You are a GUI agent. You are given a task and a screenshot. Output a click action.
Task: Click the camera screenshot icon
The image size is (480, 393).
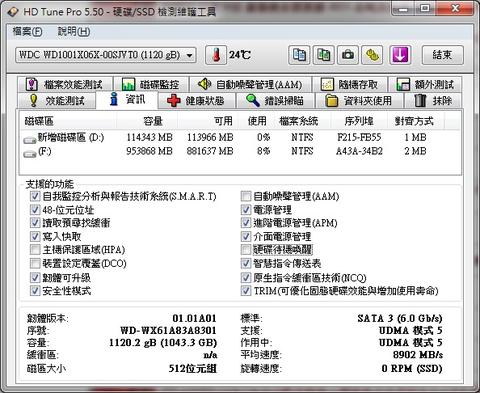348,55
